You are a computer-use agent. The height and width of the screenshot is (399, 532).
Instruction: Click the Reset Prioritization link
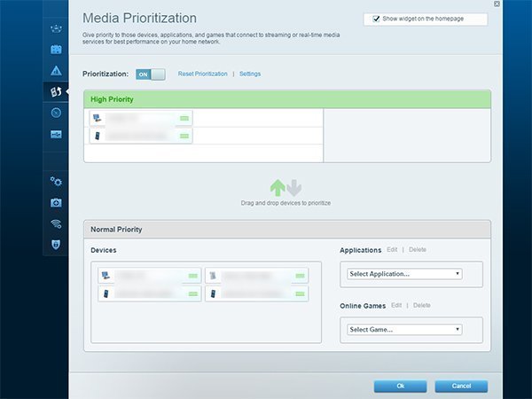[202, 74]
